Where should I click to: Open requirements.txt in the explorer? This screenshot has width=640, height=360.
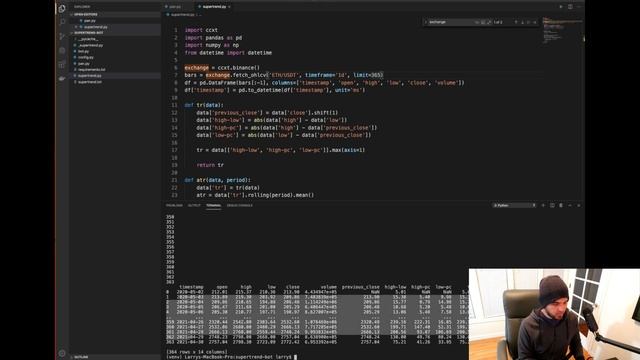click(116, 69)
